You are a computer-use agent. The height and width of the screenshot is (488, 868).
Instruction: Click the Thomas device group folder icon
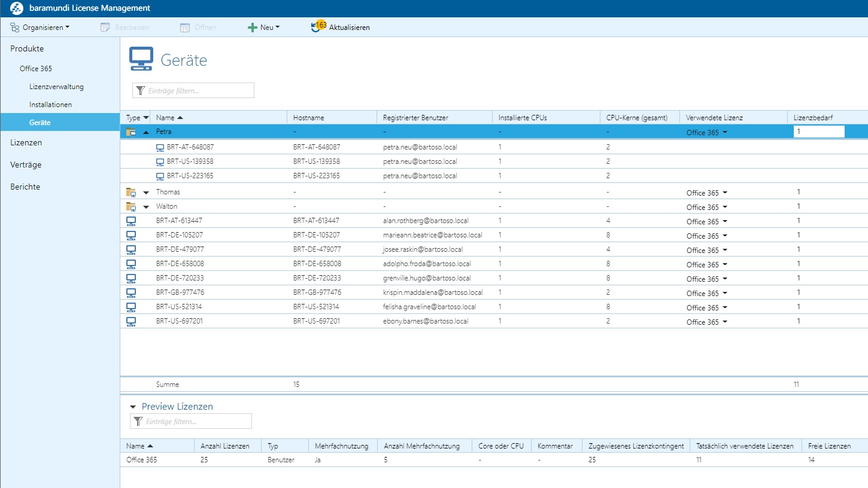pos(131,192)
